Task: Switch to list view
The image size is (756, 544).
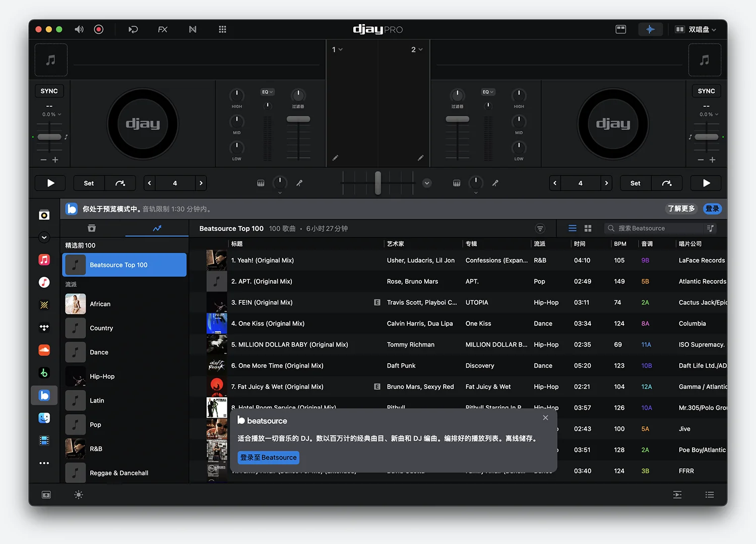Action: click(x=573, y=228)
